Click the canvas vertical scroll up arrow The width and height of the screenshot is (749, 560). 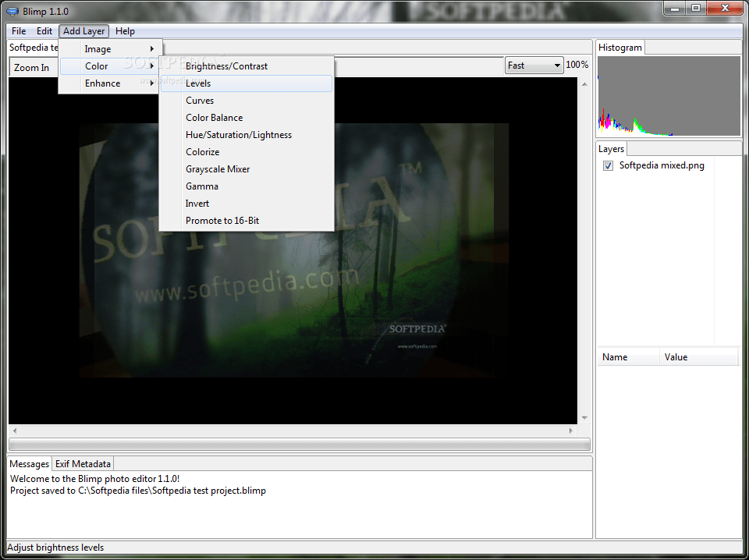(x=584, y=84)
